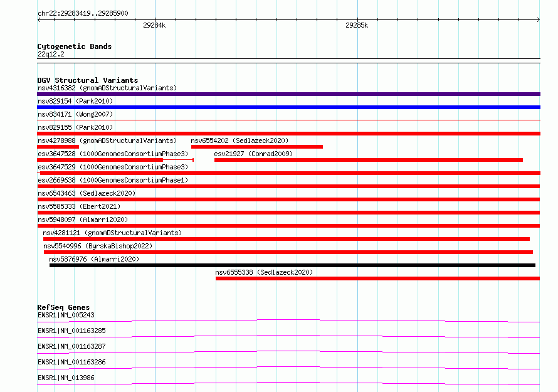
Task: Select the blue nsv829154 variant bar
Action: click(x=288, y=107)
